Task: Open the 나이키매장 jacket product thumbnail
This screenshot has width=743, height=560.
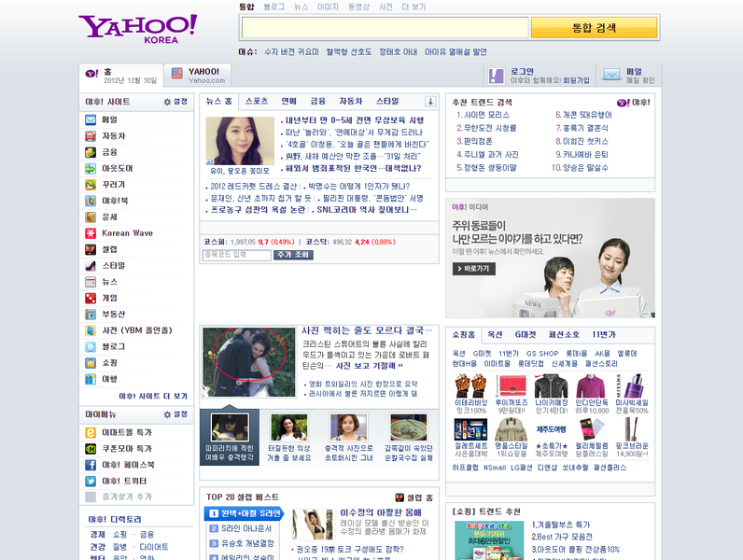Action: coord(551,385)
